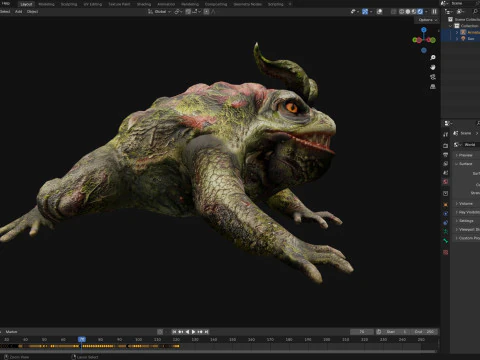Toggle auto keying in timeline
The image size is (480, 360).
point(160,332)
